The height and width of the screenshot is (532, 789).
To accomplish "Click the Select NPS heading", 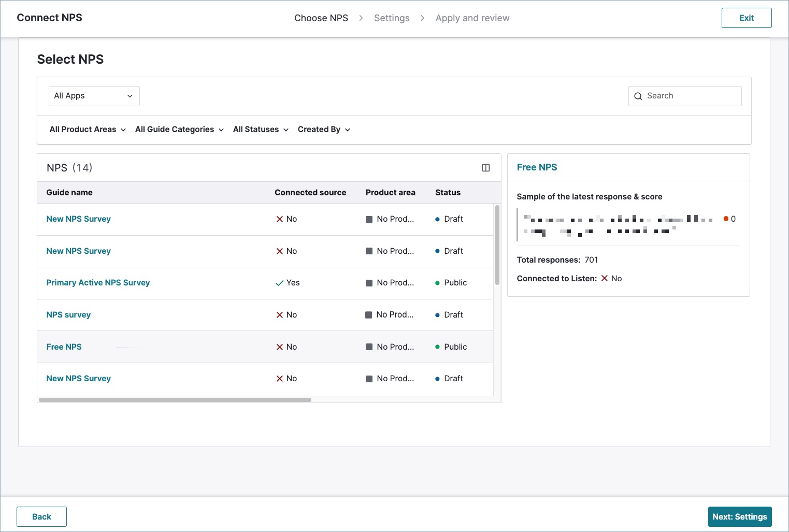I will [70, 60].
